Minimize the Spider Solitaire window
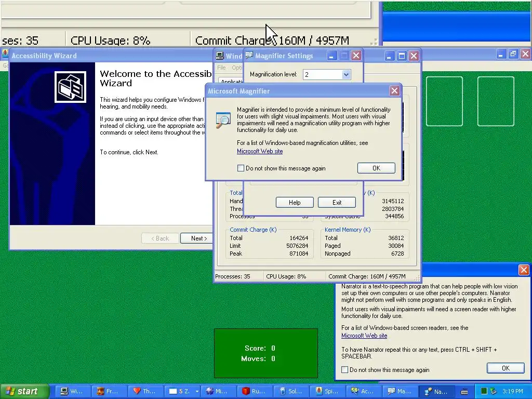Viewport: 532px width, 399px height. [x=501, y=54]
